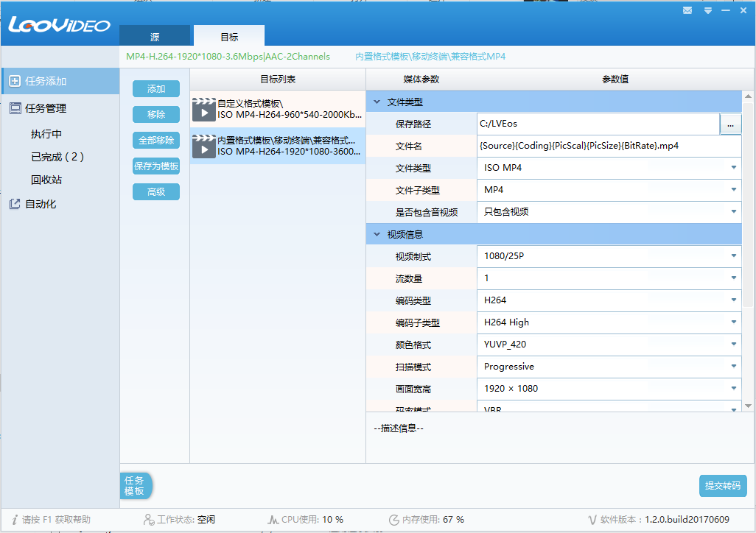Switch to the 源 tab
The height and width of the screenshot is (533, 756).
pos(155,37)
